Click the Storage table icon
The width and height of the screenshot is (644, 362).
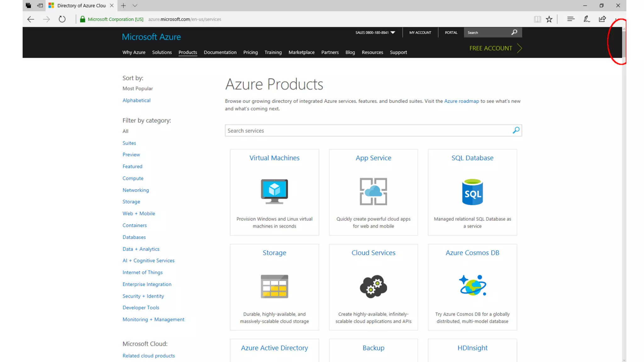(274, 286)
